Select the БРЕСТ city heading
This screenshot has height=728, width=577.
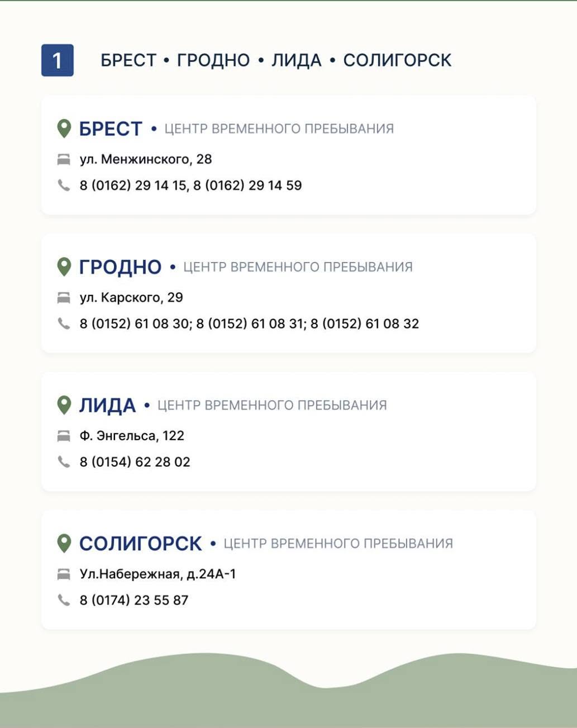(x=111, y=129)
